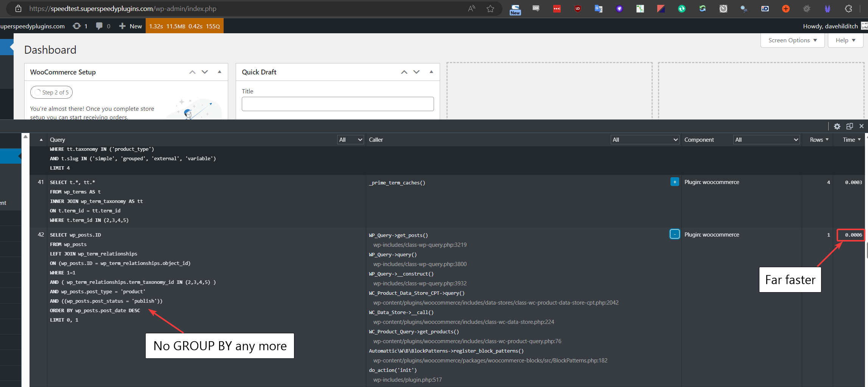The image size is (868, 387).
Task: Close the Query Monitor panel
Action: pos(862,126)
